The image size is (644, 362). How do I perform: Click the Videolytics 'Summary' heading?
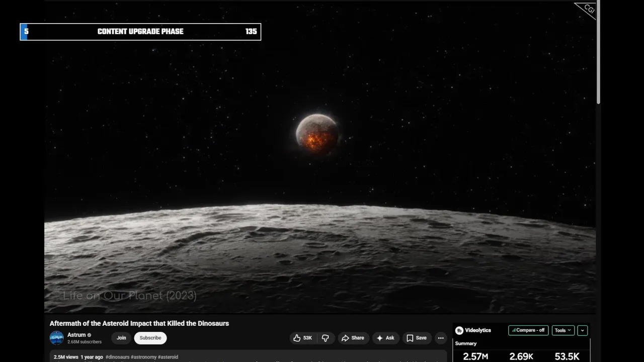466,343
